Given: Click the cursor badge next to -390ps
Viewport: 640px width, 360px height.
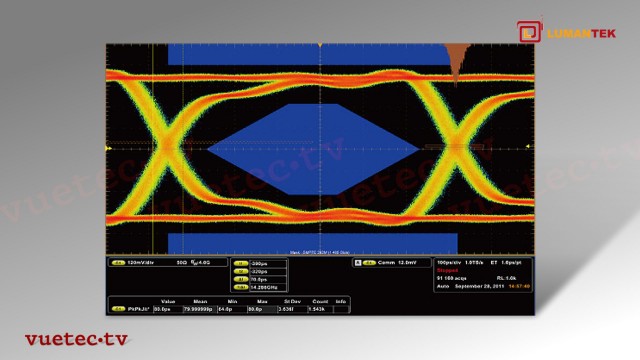Looking at the screenshot, I should (241, 264).
